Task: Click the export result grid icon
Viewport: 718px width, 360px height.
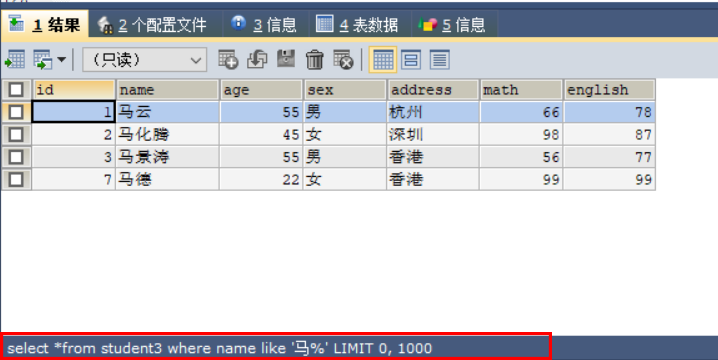Action: point(15,60)
